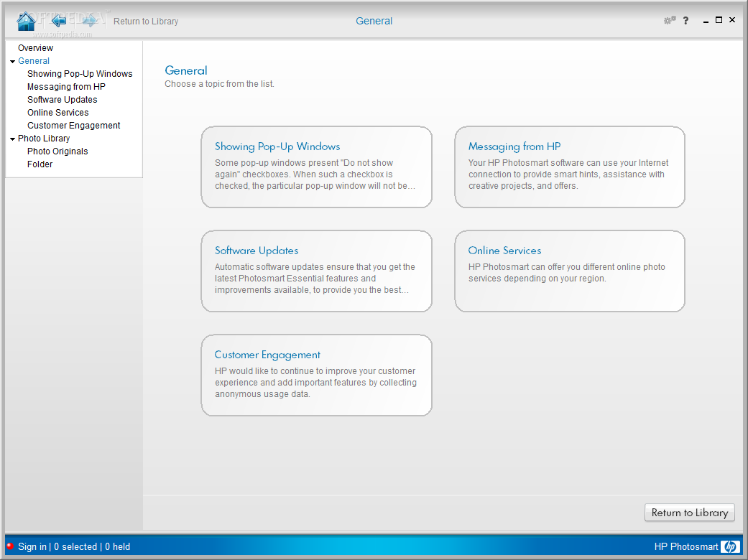The image size is (748, 560).
Task: Go back with the left arrow icon
Action: (59, 21)
